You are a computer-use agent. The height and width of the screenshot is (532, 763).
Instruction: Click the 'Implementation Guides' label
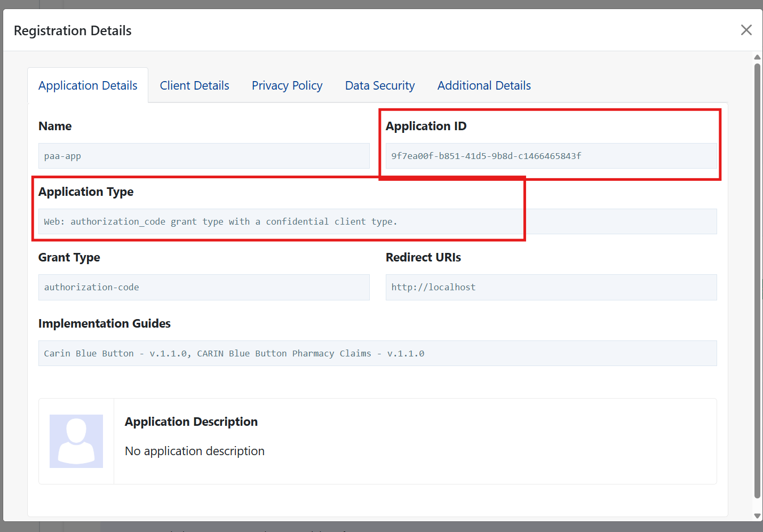pos(105,323)
